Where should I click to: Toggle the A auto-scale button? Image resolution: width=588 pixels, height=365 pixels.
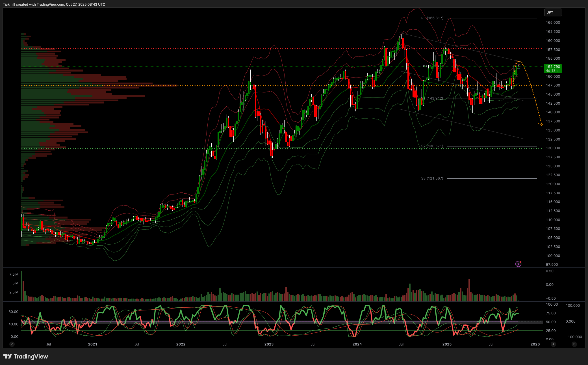553,344
